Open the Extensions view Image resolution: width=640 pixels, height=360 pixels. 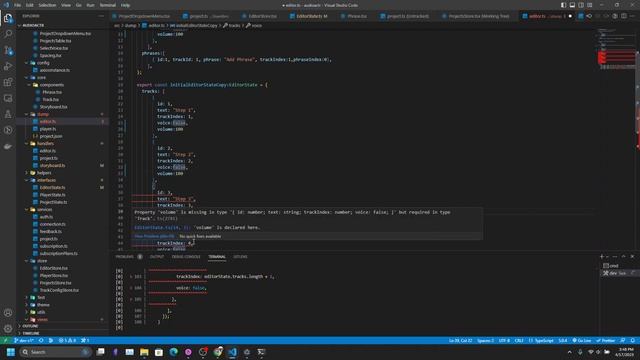8,82
